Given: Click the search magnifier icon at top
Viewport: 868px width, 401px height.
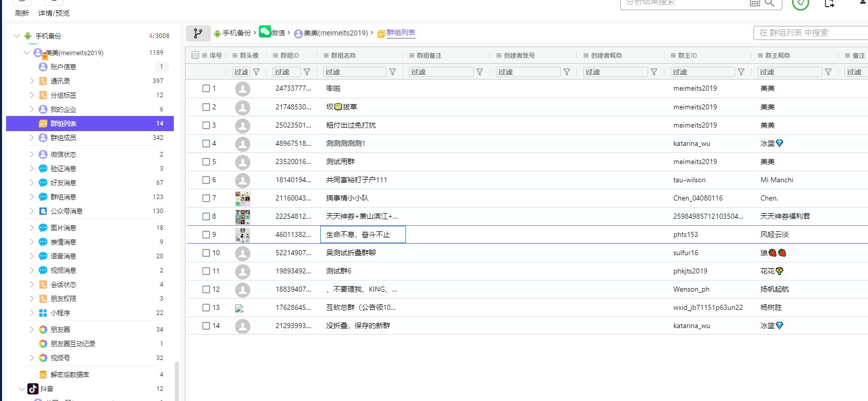Looking at the screenshot, I should (769, 3).
